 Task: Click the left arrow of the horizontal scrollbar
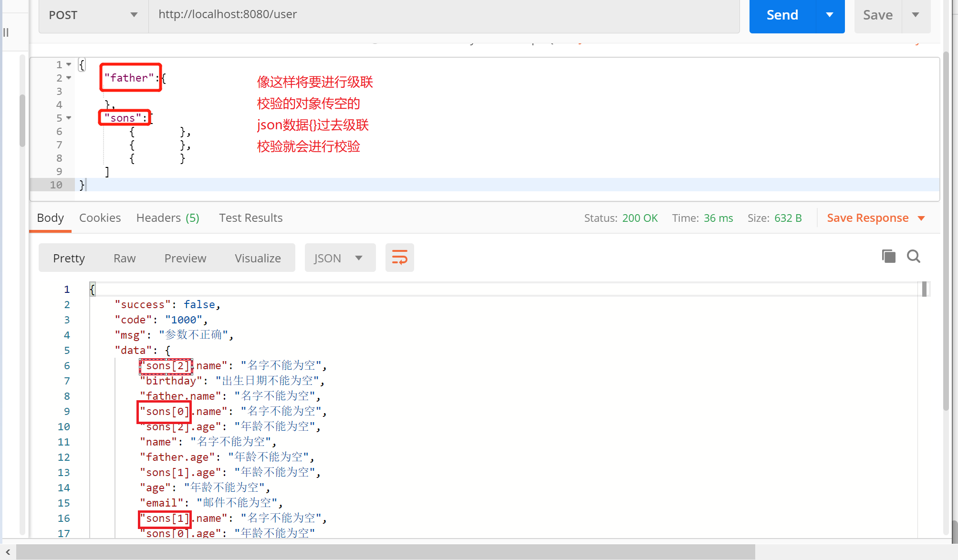pyautogui.click(x=8, y=552)
